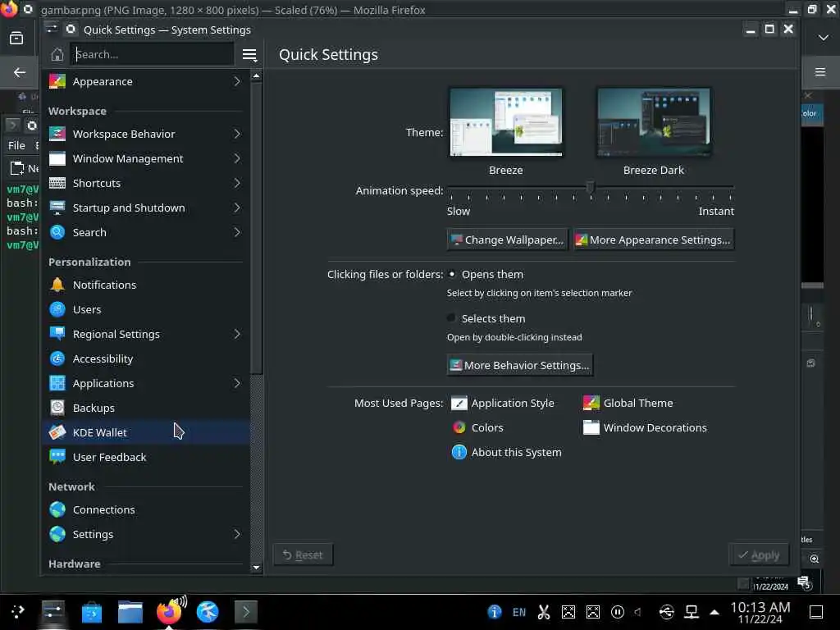Click the Network Settings globe icon
Viewport: 840px width, 630px height.
(x=57, y=535)
